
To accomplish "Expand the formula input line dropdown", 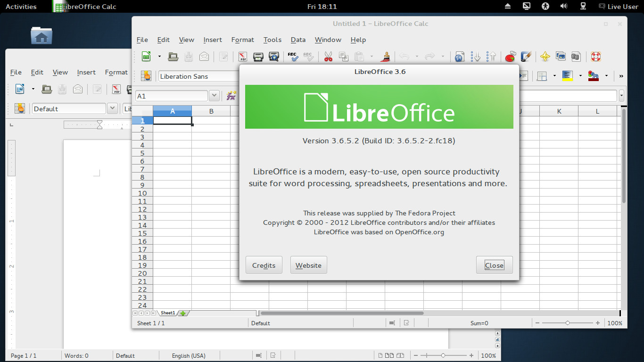I will coord(621,96).
